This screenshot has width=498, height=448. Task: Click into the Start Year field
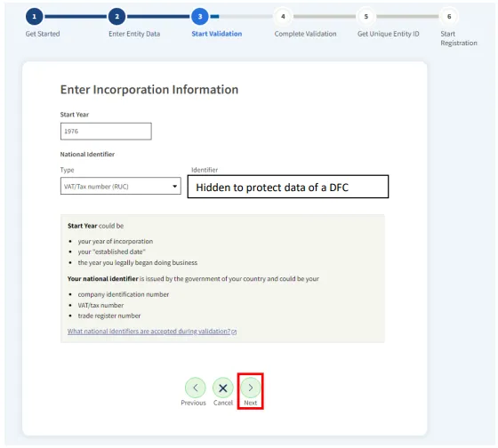coord(106,132)
